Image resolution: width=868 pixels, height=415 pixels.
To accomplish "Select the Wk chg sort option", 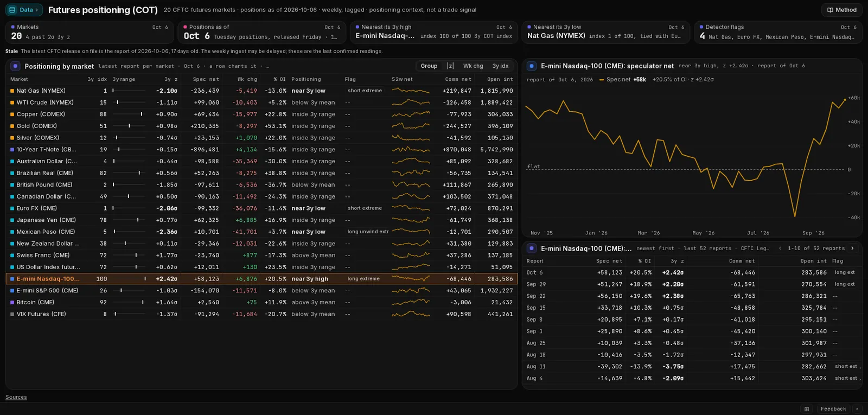I will (473, 66).
